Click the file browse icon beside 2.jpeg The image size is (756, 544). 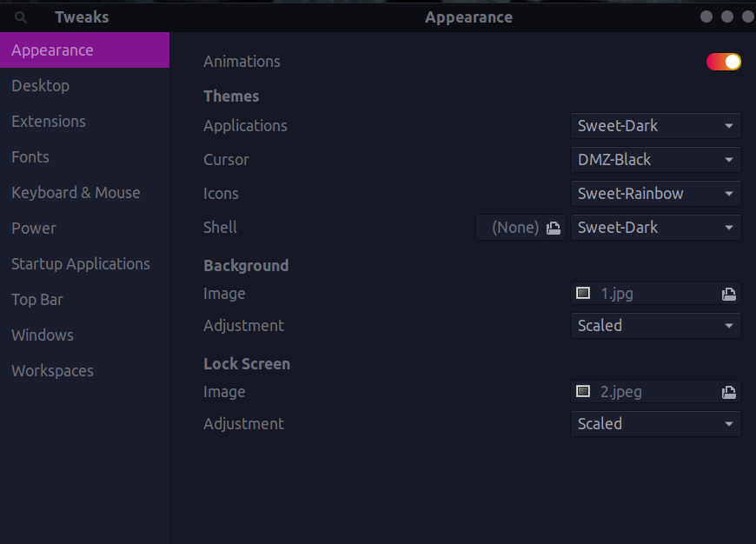pos(728,392)
